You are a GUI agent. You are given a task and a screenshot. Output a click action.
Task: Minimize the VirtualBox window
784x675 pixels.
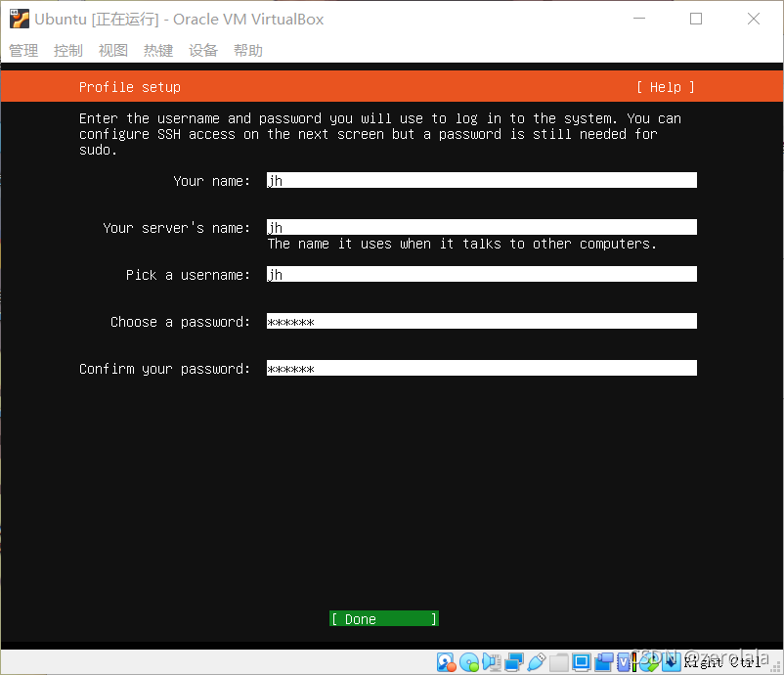pyautogui.click(x=639, y=19)
